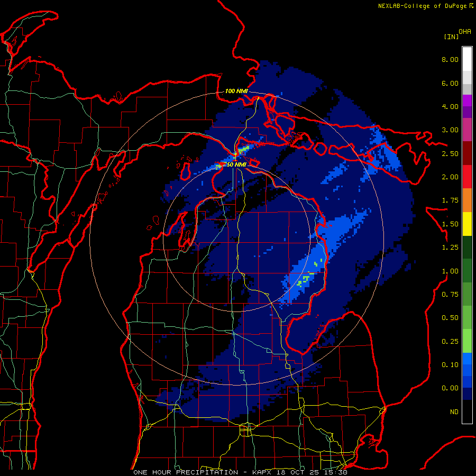Click the 0.25 legend value

click(450, 342)
